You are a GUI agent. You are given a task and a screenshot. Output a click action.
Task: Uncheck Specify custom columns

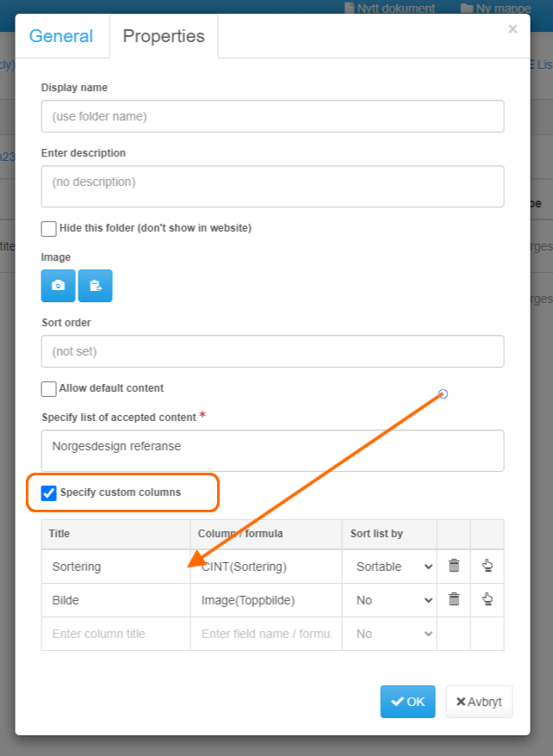(x=49, y=493)
